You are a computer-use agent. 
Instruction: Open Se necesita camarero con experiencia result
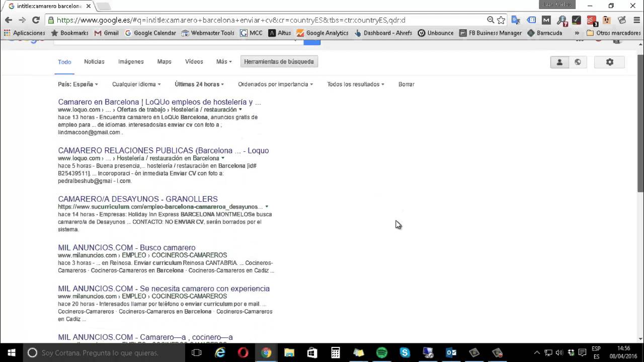[164, 289]
